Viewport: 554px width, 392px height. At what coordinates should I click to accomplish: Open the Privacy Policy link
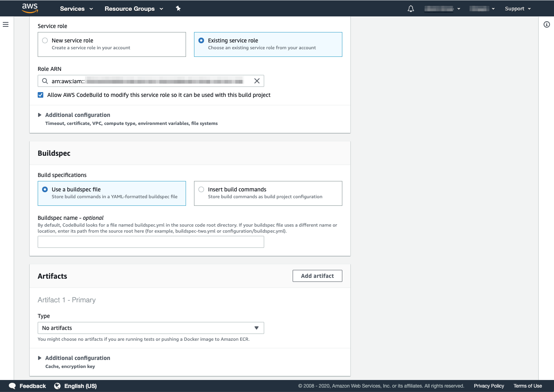pyautogui.click(x=489, y=386)
